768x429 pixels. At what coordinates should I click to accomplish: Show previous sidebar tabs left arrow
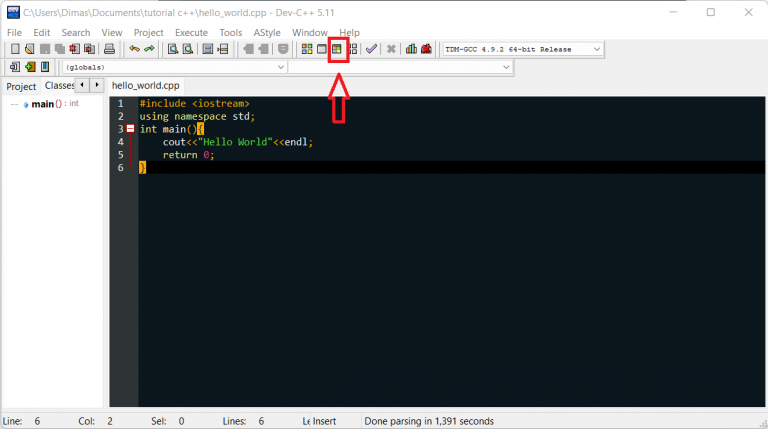coord(82,85)
